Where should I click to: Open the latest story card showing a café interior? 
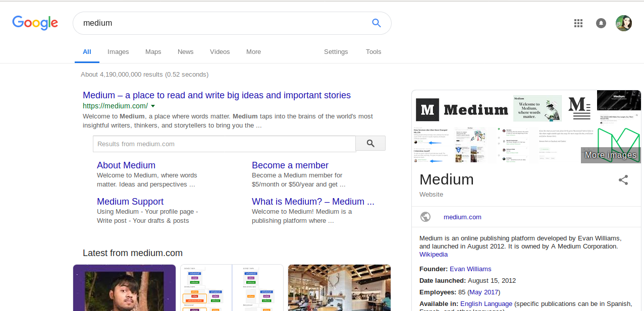[x=339, y=288]
